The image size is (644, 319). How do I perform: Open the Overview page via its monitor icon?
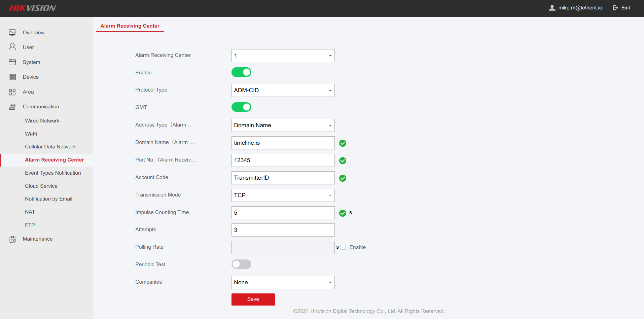(x=12, y=32)
